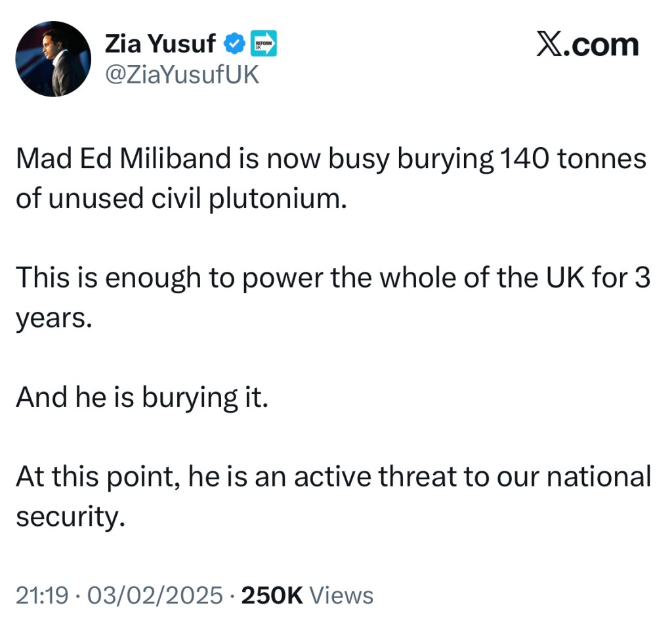Click the blue verified checkmark badge
This screenshot has width=672, height=623.
coord(233,44)
